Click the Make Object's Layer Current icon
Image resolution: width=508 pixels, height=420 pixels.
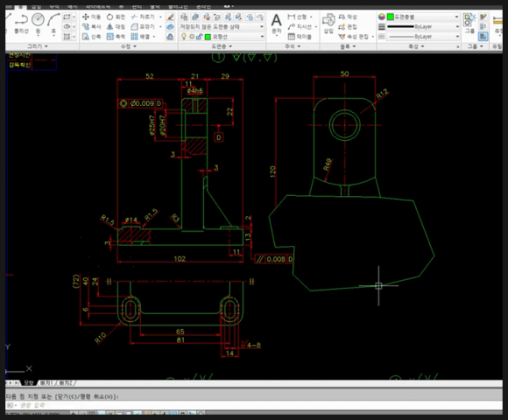click(195, 17)
